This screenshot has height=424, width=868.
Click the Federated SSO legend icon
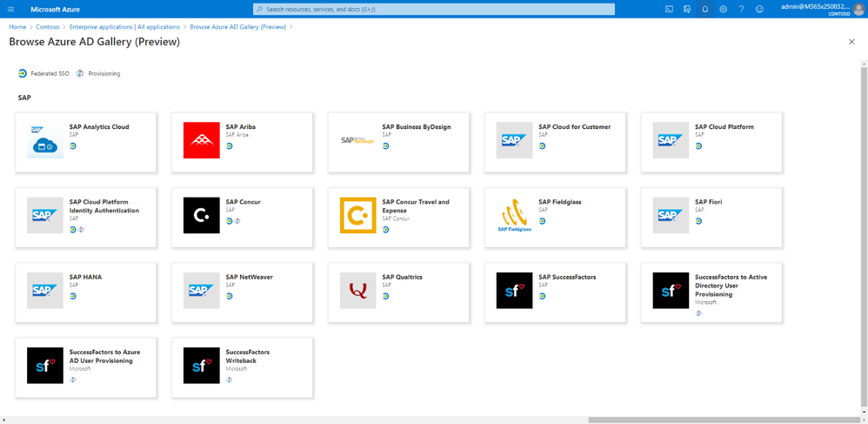point(22,73)
